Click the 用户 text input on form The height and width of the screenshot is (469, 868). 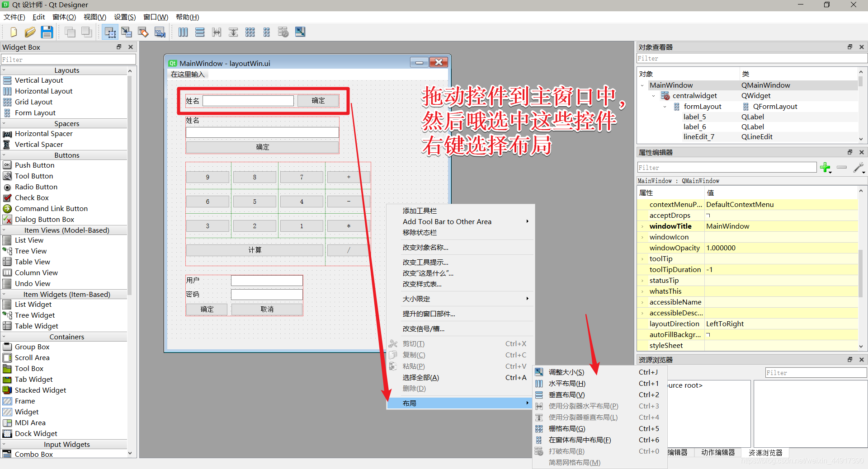(267, 281)
